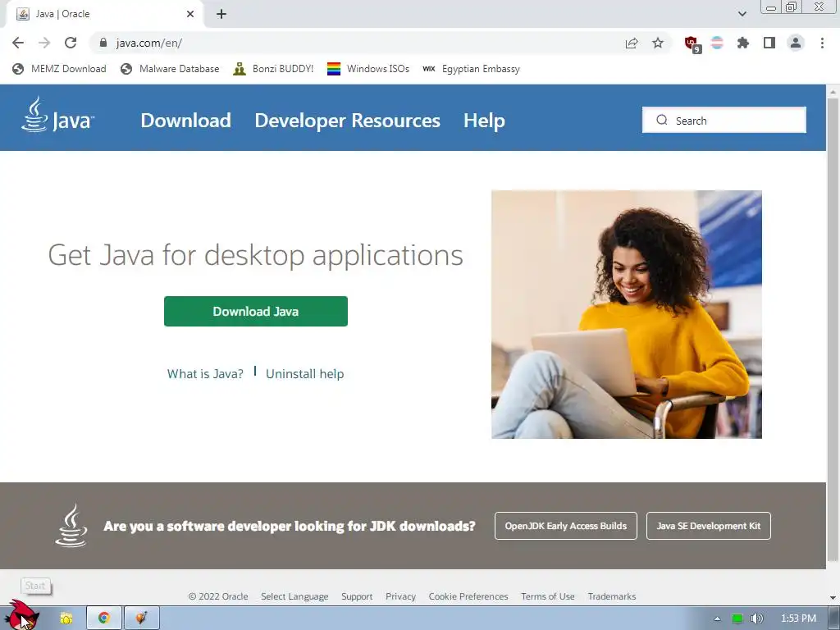Click the Java cup icon in the footer banner

[x=71, y=526]
